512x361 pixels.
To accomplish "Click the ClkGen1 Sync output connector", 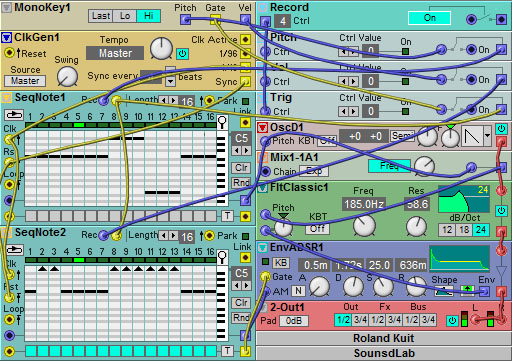I will point(246,81).
